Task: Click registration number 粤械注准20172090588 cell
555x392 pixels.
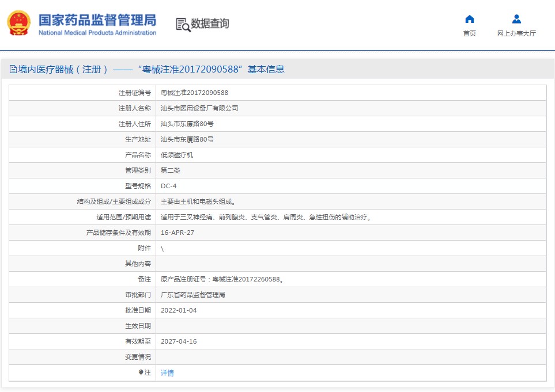Action: [x=194, y=93]
